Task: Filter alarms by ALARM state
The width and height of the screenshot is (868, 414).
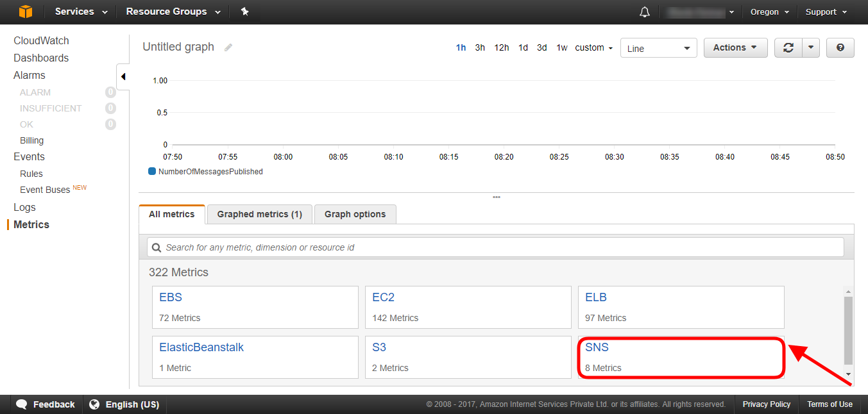Action: 35,92
